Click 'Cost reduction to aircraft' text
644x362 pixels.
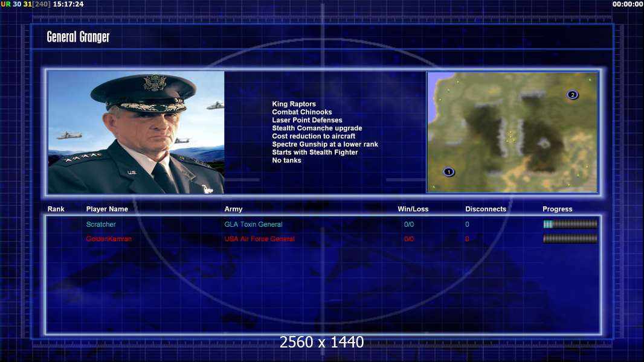(314, 136)
